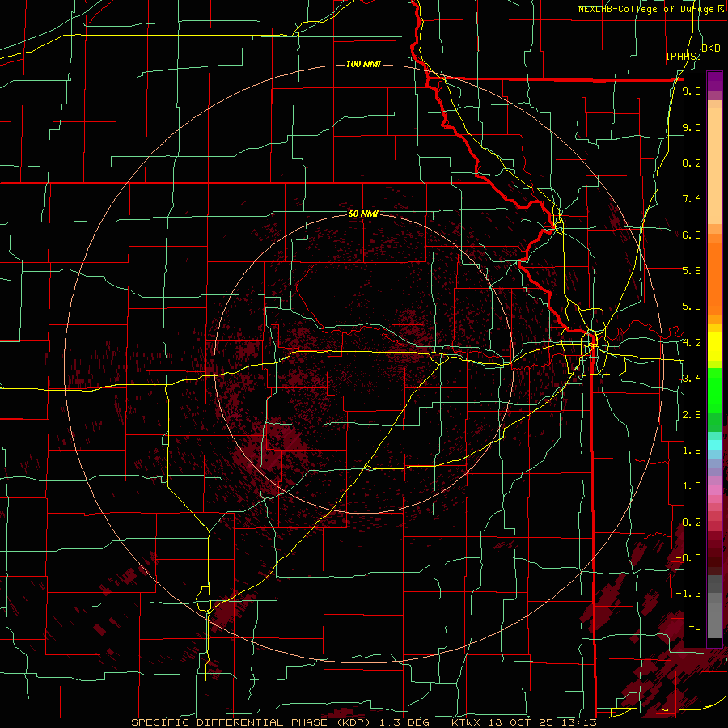Select the 100 NMI range ring label

[x=363, y=64]
